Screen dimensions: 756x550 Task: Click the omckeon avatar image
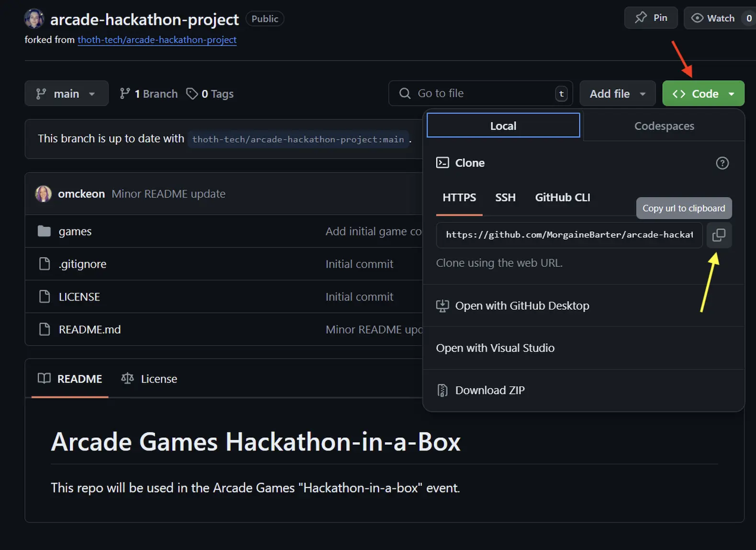44,194
